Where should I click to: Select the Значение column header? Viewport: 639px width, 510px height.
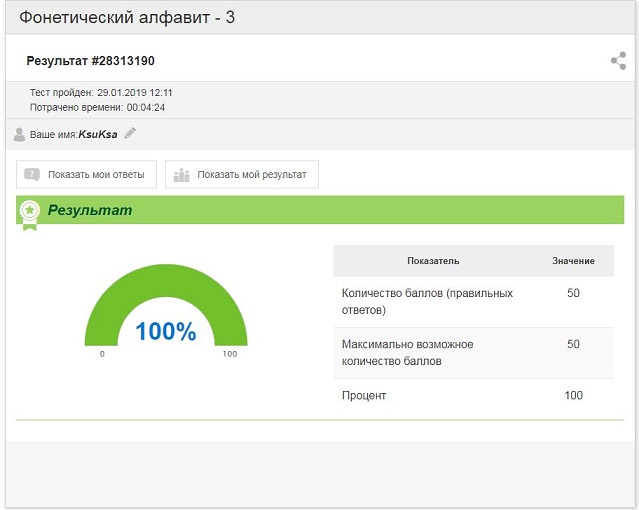click(573, 261)
